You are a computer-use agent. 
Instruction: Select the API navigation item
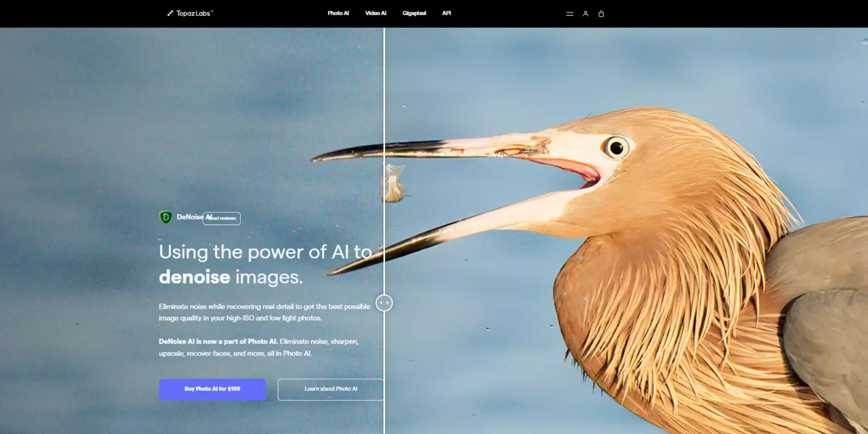click(x=446, y=13)
